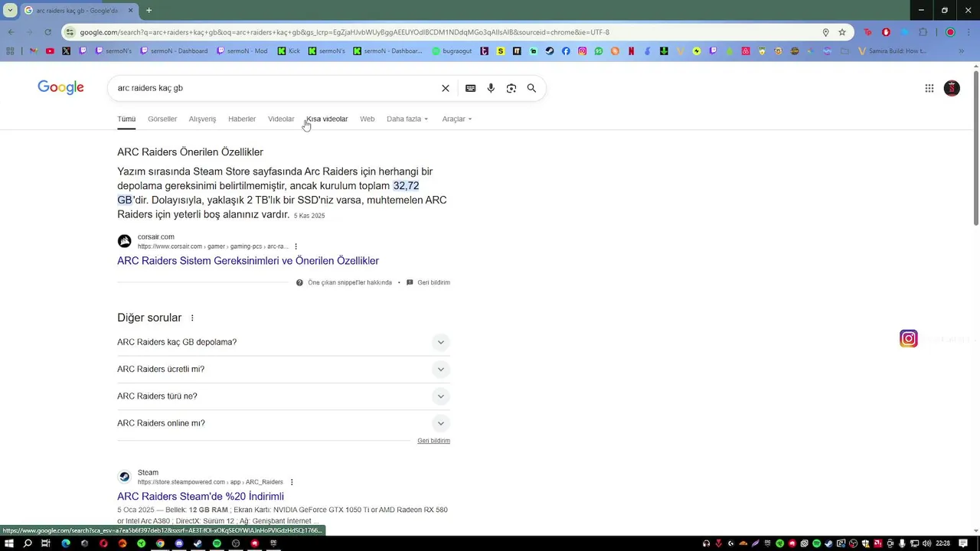Click the search box with 'arc raiders kaç gb'
The width and height of the screenshot is (980, 551).
point(276,88)
